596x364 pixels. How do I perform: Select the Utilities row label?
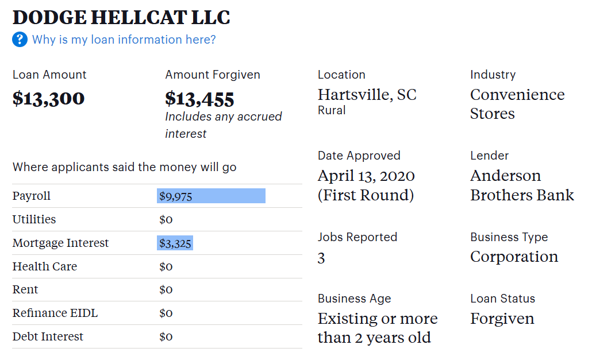[x=34, y=220]
